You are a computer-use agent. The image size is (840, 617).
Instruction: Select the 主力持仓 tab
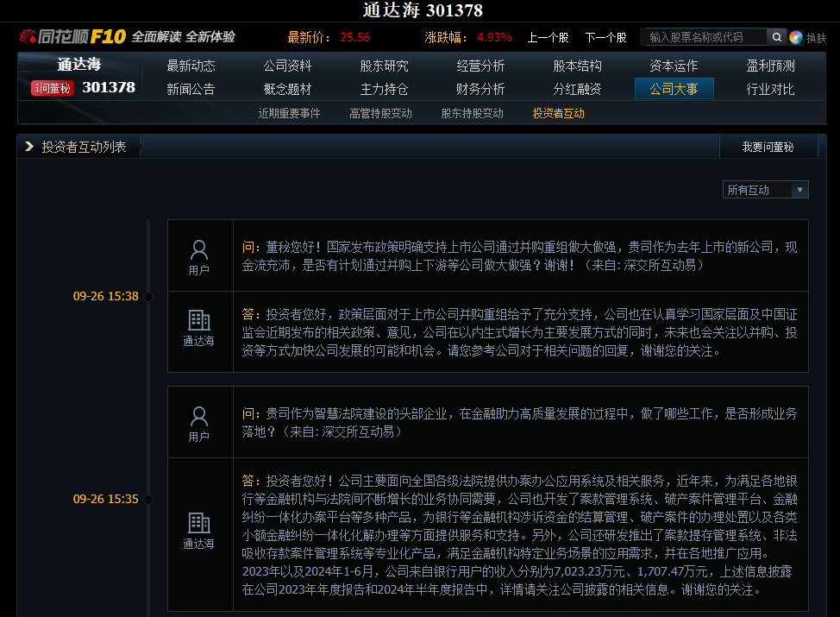coord(384,89)
